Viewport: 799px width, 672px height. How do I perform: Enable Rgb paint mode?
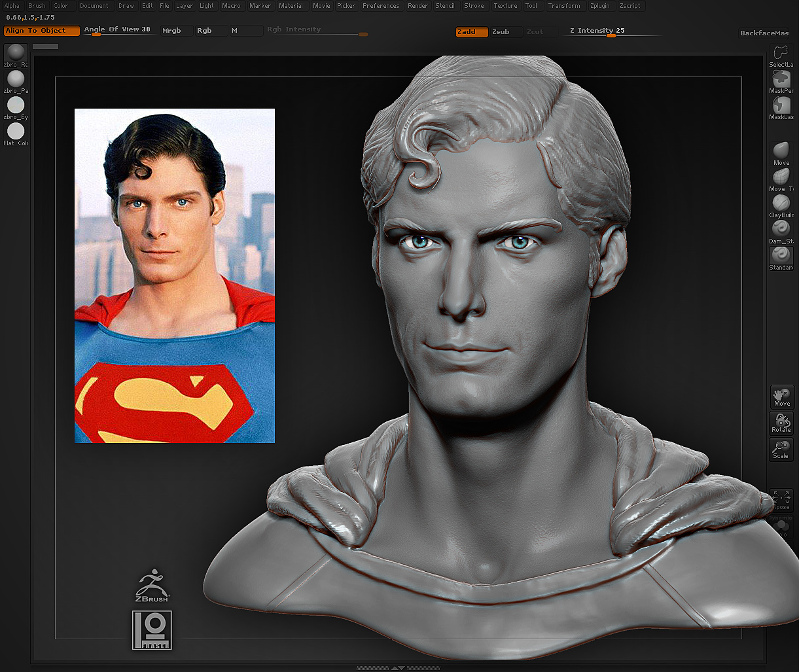click(x=211, y=31)
